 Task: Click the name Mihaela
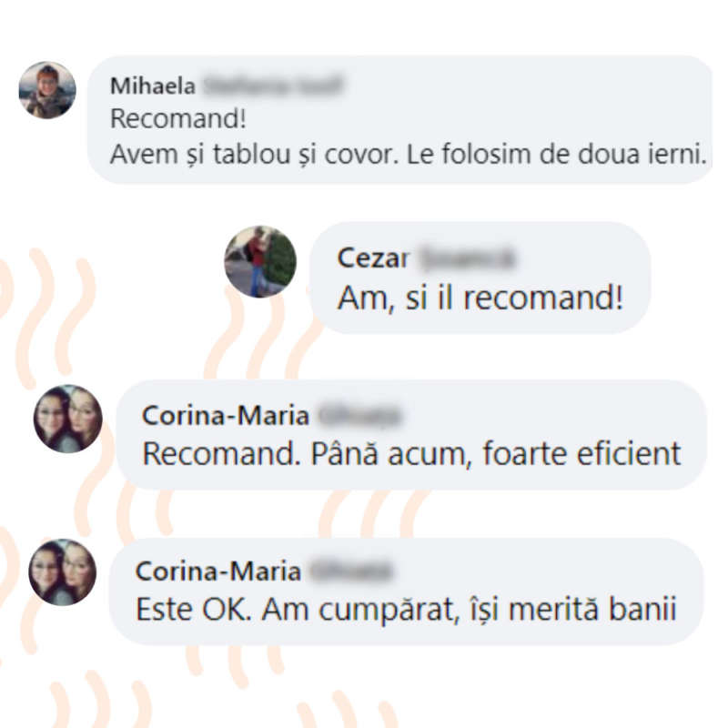pos(153,86)
